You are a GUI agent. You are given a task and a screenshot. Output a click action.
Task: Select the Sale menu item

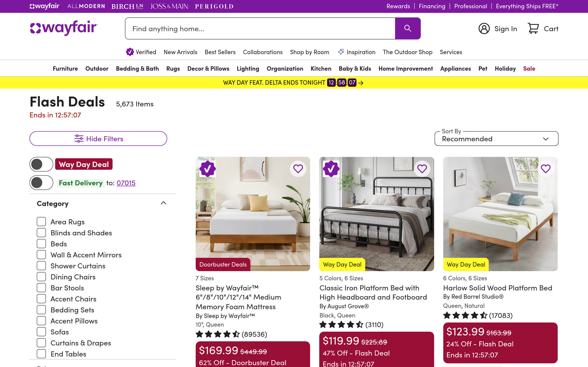(x=529, y=69)
